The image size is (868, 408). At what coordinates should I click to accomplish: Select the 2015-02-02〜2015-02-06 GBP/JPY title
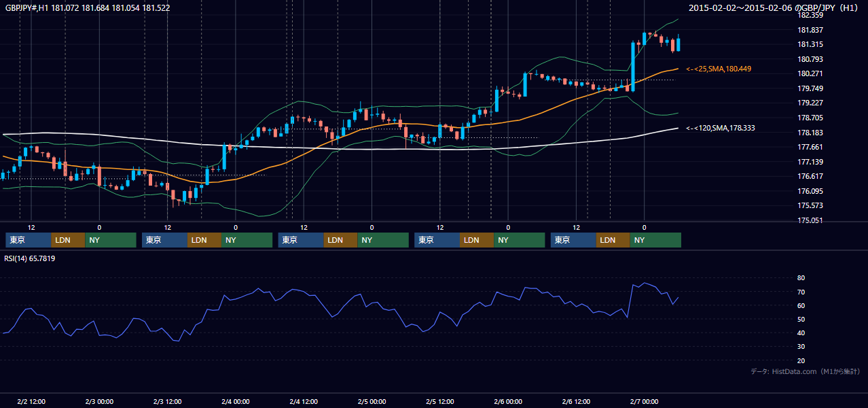(774, 8)
